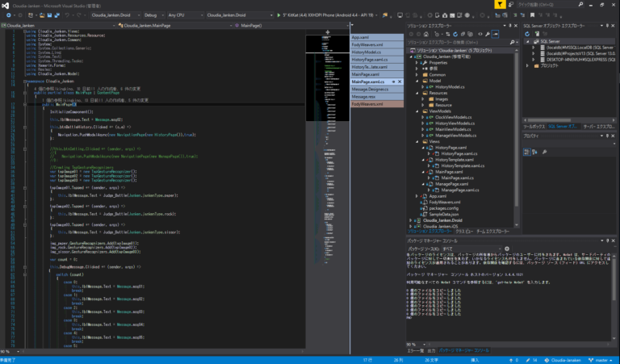Close the MainPage.xaml.cs document tab
The width and height of the screenshot is (620, 364).
399,82
